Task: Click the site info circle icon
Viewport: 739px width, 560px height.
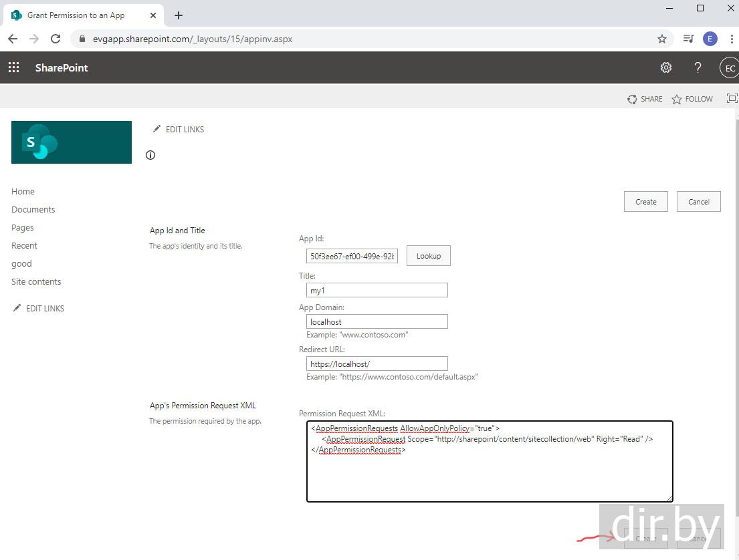Action: [x=150, y=155]
